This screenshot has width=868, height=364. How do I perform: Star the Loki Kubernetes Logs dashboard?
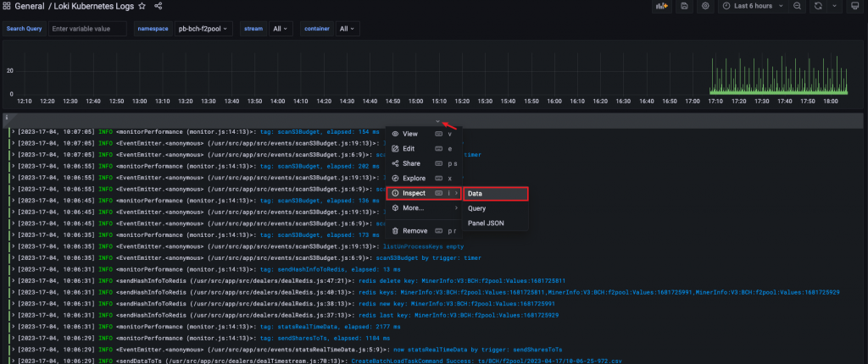pos(142,6)
